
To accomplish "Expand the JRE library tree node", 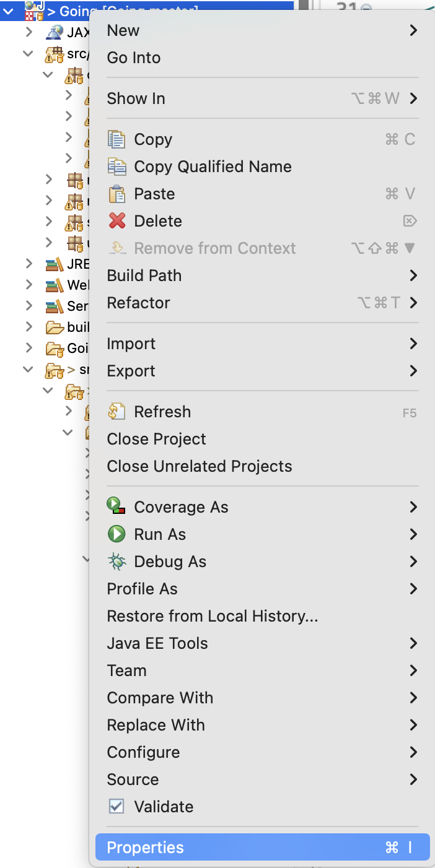I will (29, 264).
